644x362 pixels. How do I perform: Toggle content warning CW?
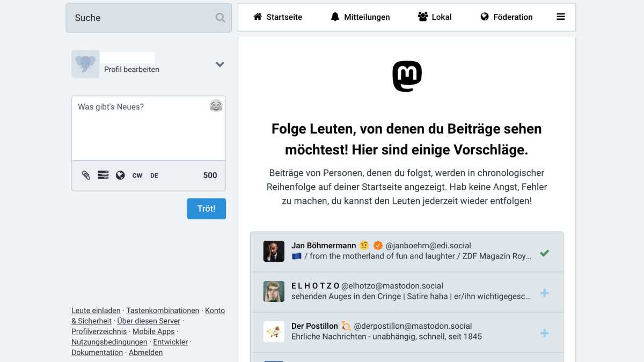click(x=137, y=175)
